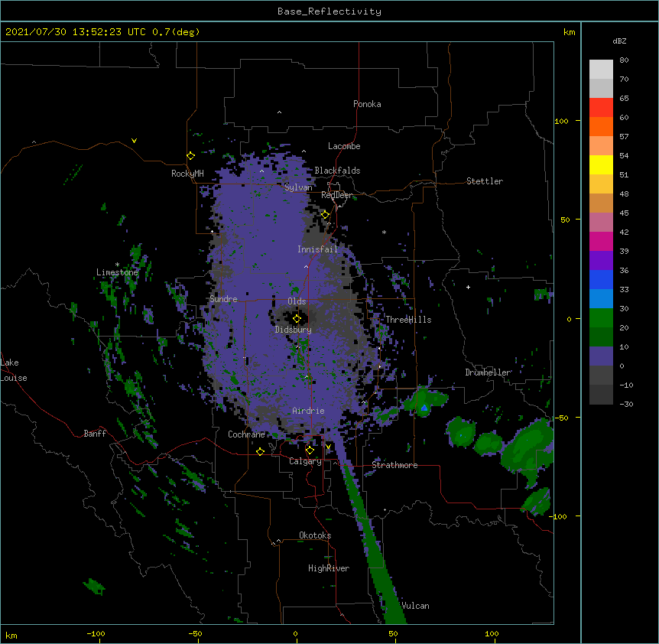
Task: Click the Drumheller town label
Action: click(x=488, y=372)
